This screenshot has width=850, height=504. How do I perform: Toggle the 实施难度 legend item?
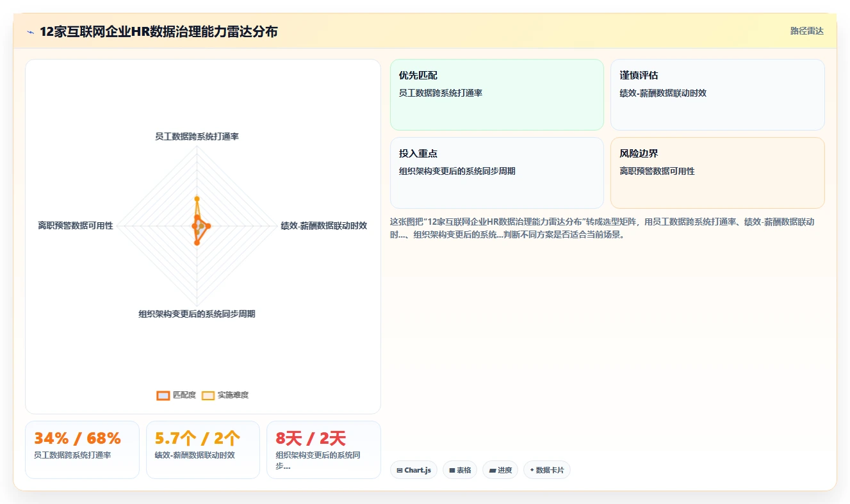coord(225,395)
